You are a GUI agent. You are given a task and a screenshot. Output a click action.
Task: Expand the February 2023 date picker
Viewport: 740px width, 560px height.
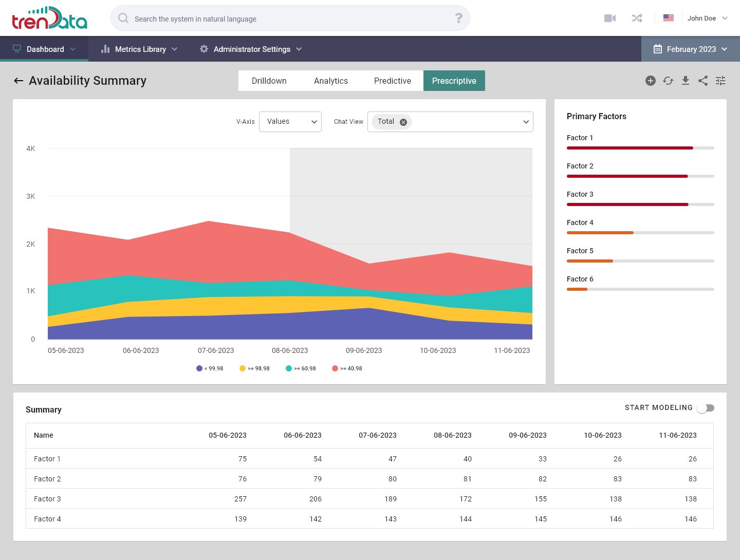[690, 49]
